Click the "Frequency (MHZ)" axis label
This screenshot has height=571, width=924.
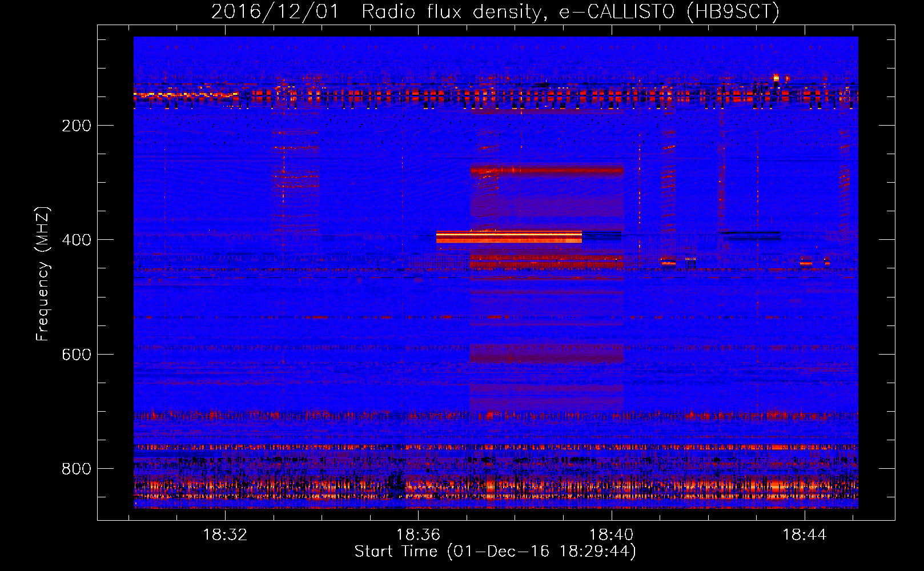tap(43, 274)
